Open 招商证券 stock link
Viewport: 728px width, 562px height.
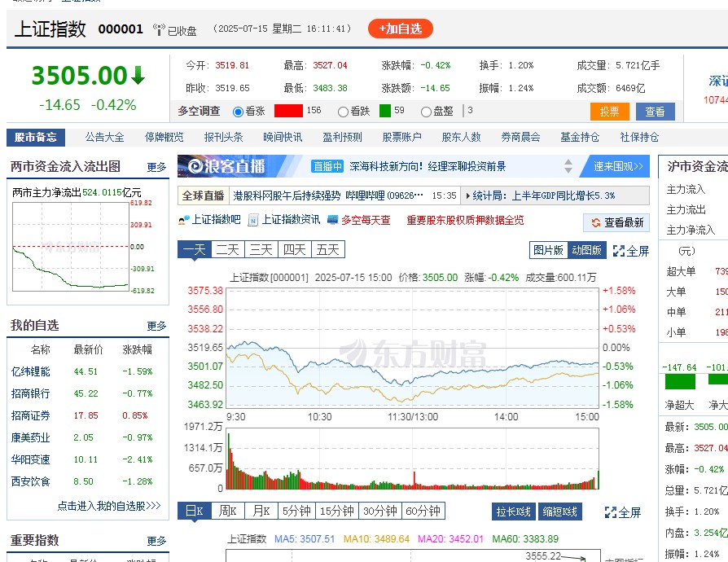31,415
